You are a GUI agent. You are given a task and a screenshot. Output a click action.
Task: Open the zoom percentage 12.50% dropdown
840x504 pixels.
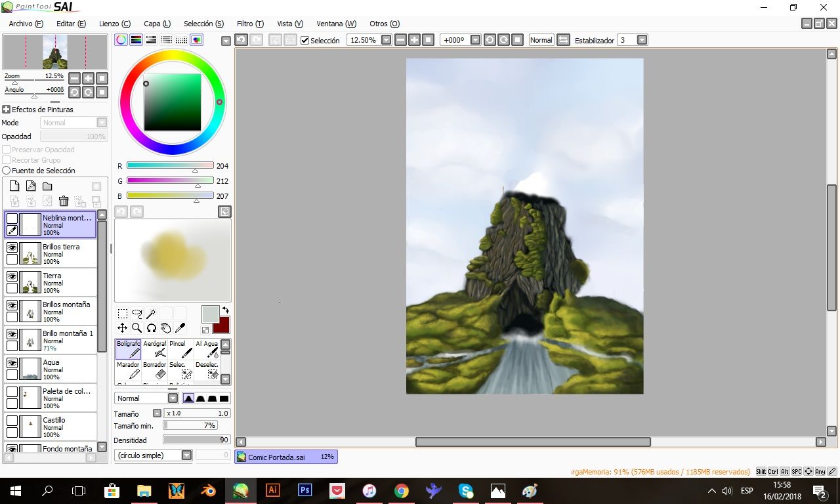[x=386, y=40]
